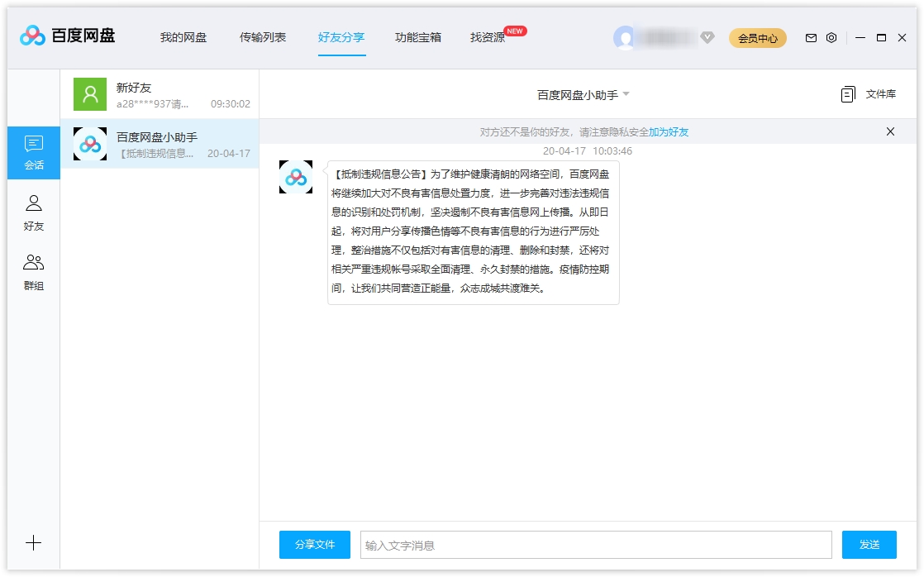This screenshot has height=577, width=924.
Task: Dismiss the privacy warning banner with X
Action: [x=890, y=131]
